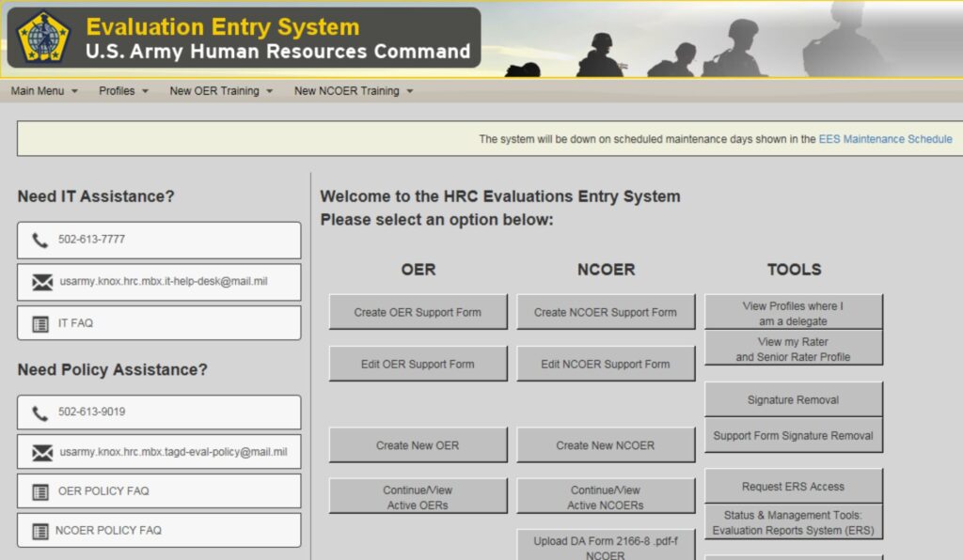The height and width of the screenshot is (560, 963).
Task: Select the phone icon beside 502-613-7777
Action: [x=40, y=241]
